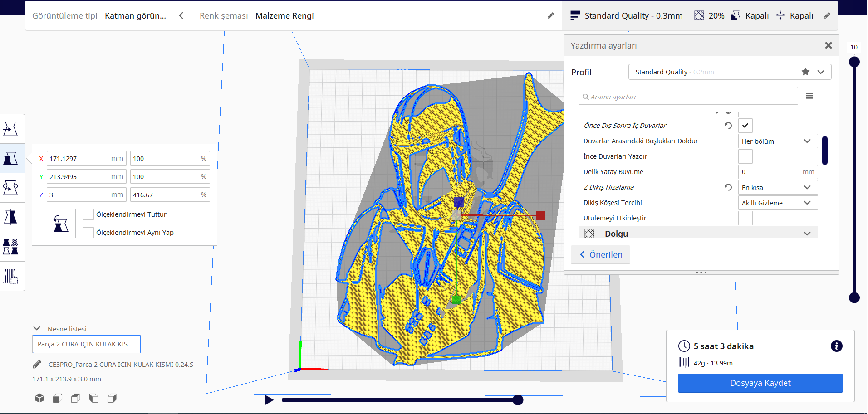The image size is (868, 414).
Task: Click the info icon next to print time
Action: [836, 346]
